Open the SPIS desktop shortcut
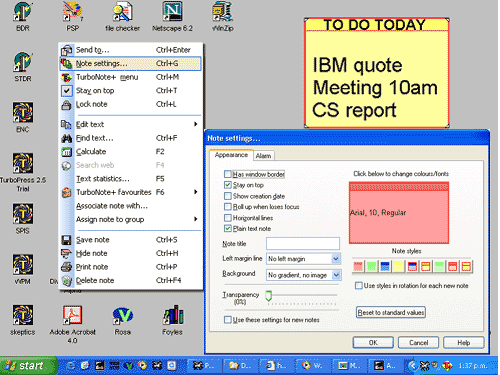The height and width of the screenshot is (375, 500). tap(23, 219)
